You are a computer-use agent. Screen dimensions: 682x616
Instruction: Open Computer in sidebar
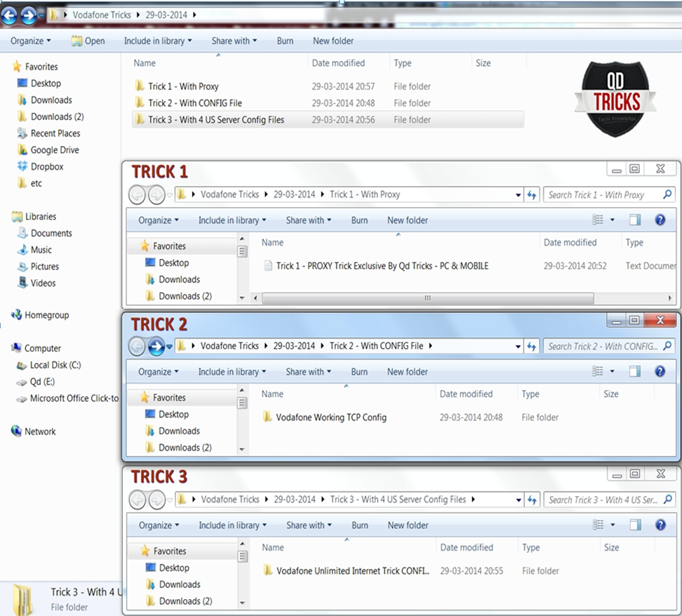point(36,348)
